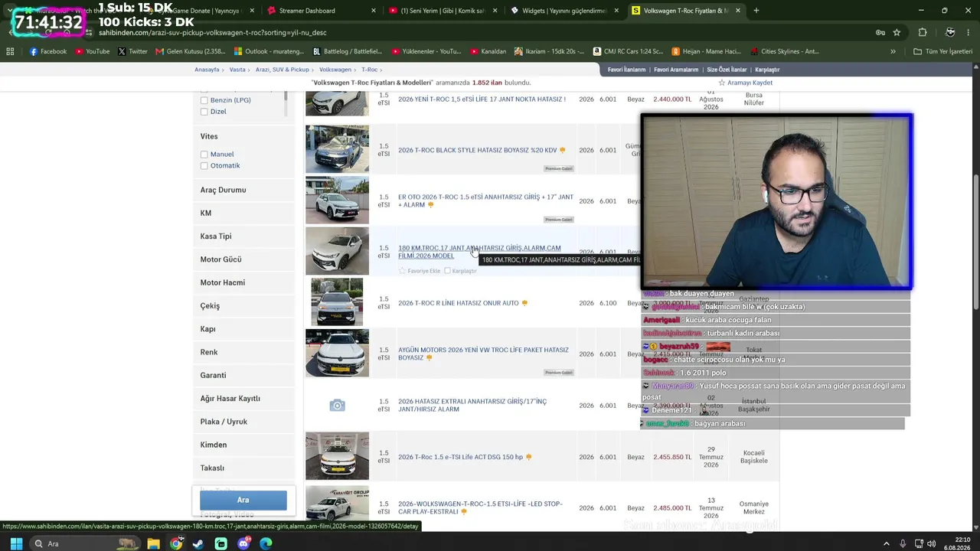Expand the Araç Durumu filter
Screen dimensions: 980x551
click(x=243, y=190)
